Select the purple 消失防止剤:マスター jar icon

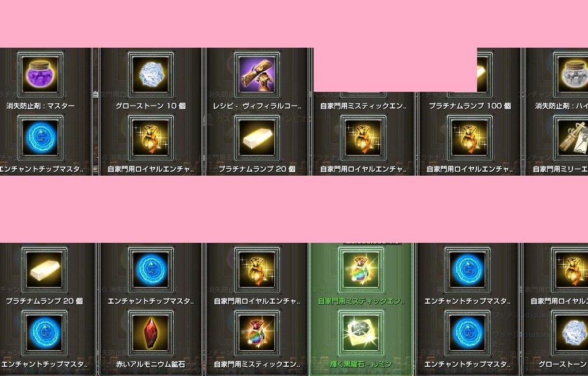(40, 75)
